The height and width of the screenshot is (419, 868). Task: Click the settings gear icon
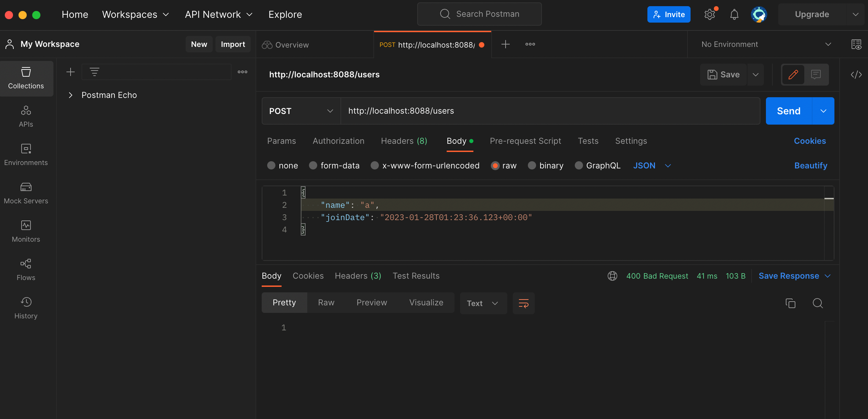(x=710, y=14)
